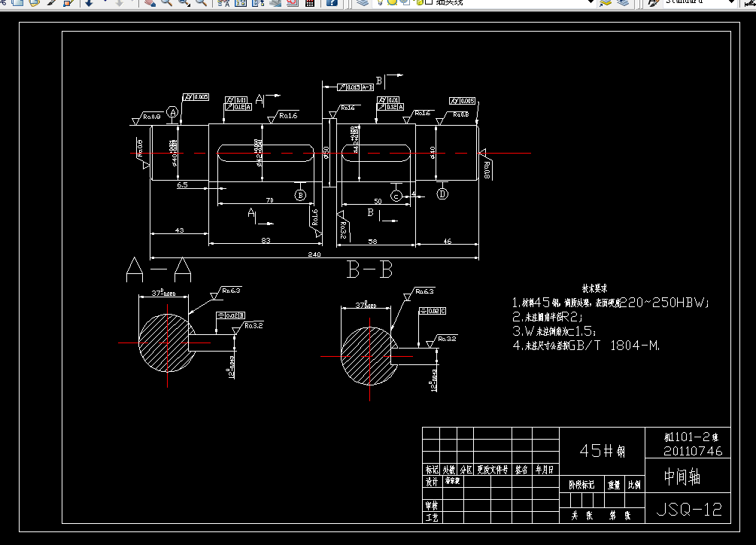
Task: Select the note containing GB/T 1804-M
Action: coord(586,346)
